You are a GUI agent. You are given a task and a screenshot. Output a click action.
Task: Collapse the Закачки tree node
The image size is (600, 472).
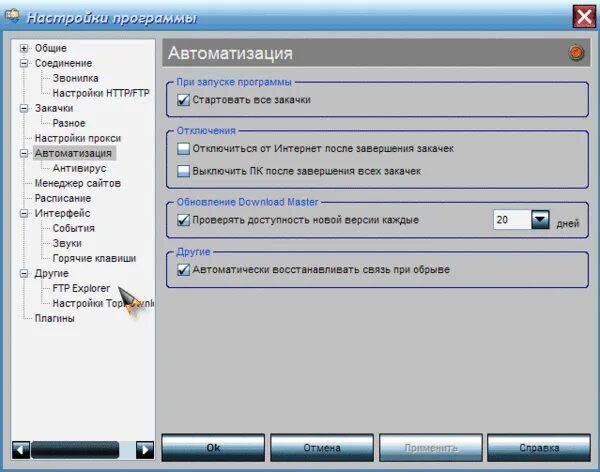(x=24, y=108)
